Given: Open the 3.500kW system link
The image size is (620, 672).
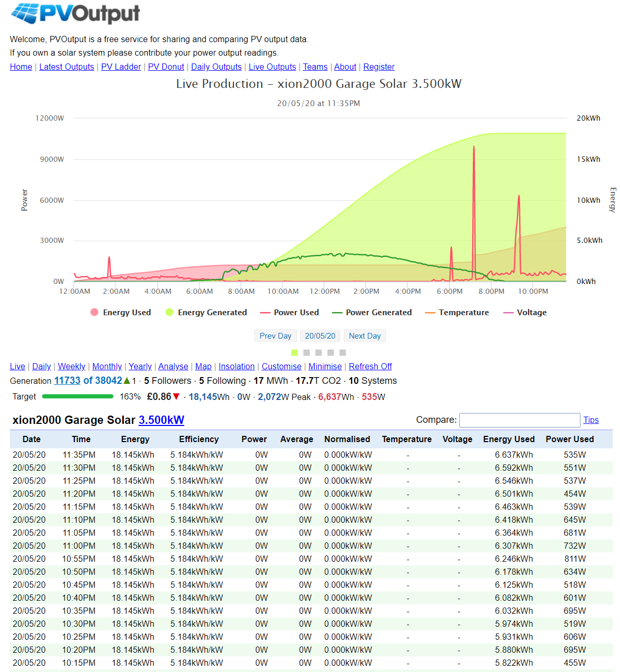Looking at the screenshot, I should pos(161,420).
